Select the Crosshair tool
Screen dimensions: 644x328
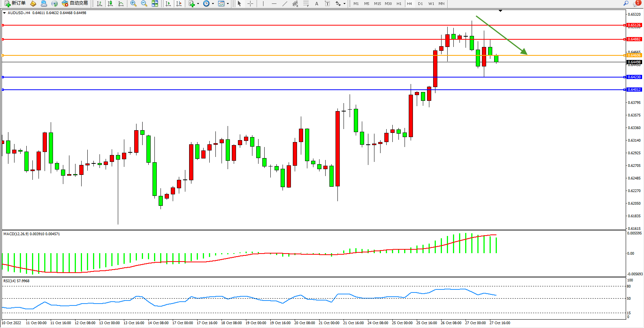(250, 3)
